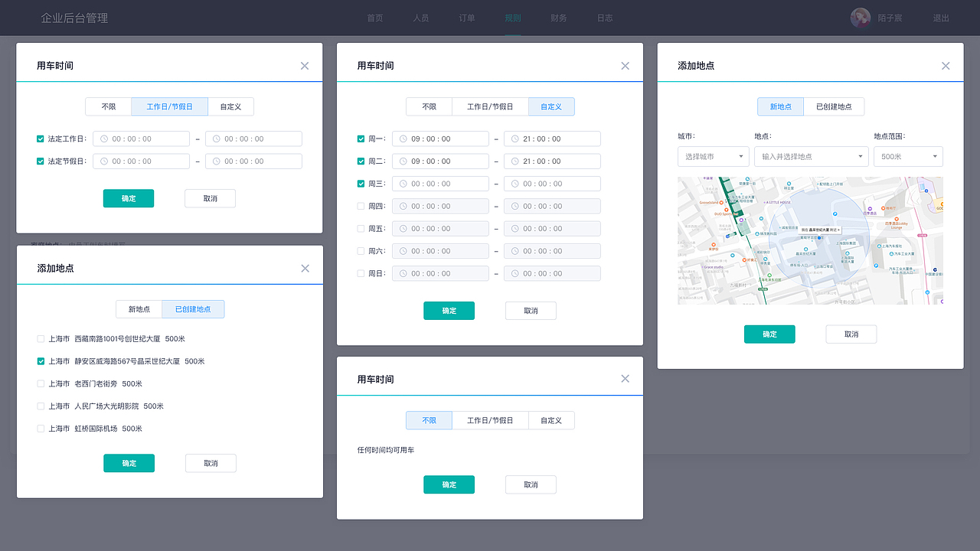Click clock icon in 法定节假日 start time
The width and height of the screenshot is (980, 551).
[x=104, y=161]
